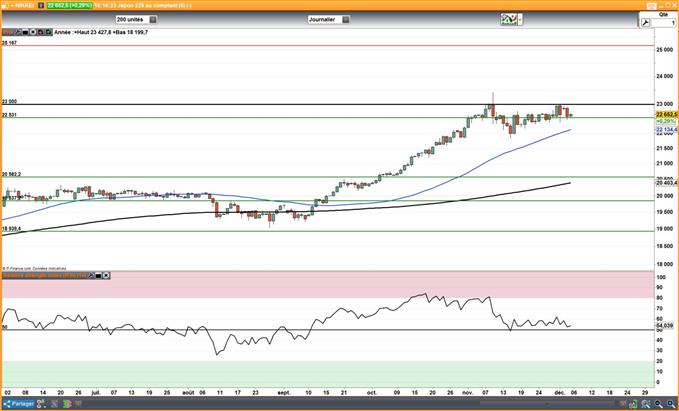This screenshot has width=679, height=411.
Task: Open the wrench settings beside quantity field
Action: pos(645,23)
